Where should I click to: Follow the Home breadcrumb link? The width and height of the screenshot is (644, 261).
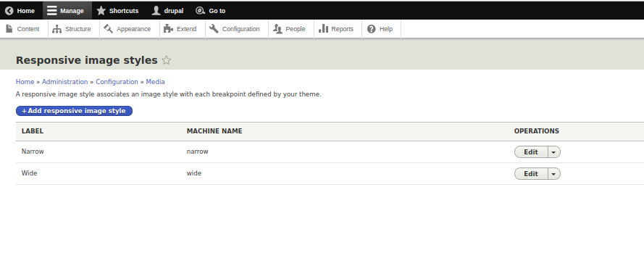tap(25, 82)
